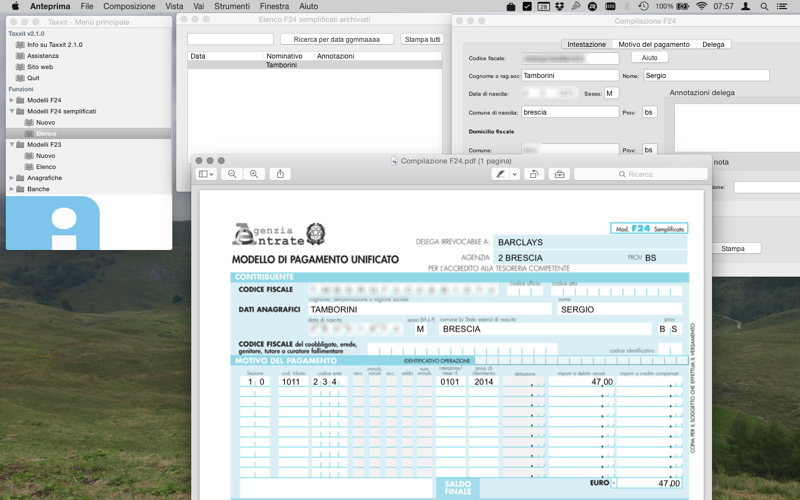The image size is (800, 500).
Task: Click the Nominativo column header
Action: [289, 56]
